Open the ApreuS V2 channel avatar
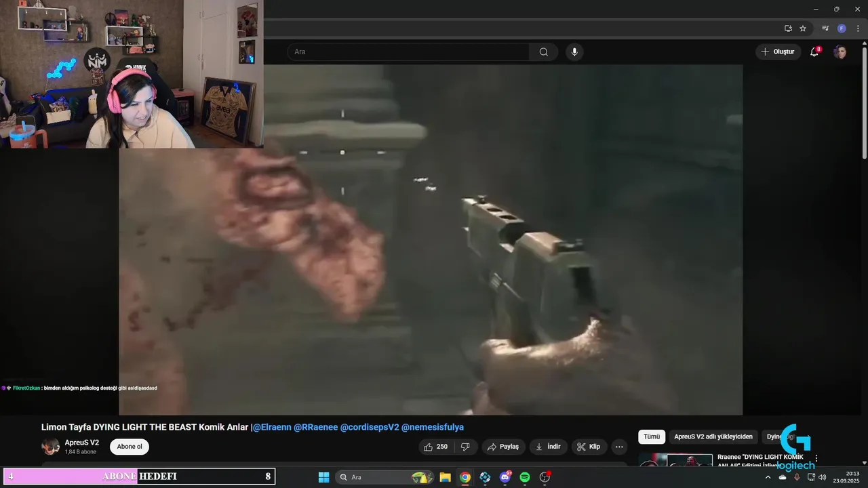 [x=50, y=447]
